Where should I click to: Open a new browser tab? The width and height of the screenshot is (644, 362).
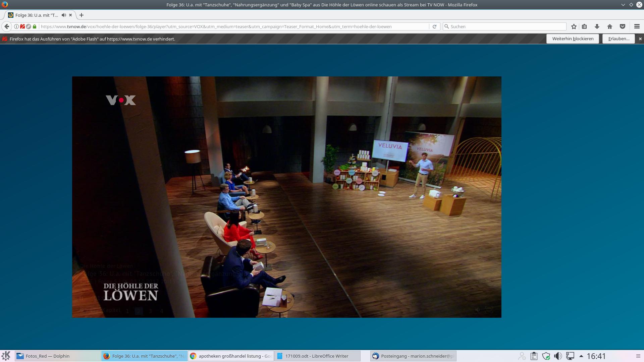point(82,15)
